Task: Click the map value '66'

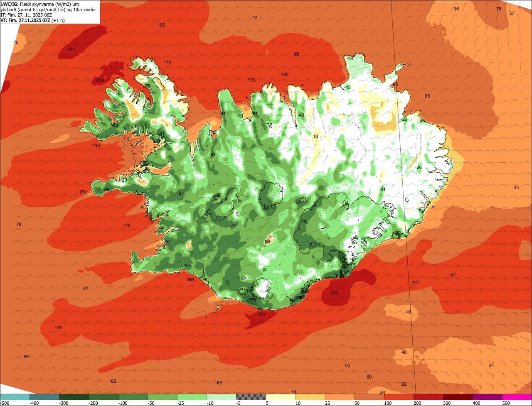Action: (26, 357)
